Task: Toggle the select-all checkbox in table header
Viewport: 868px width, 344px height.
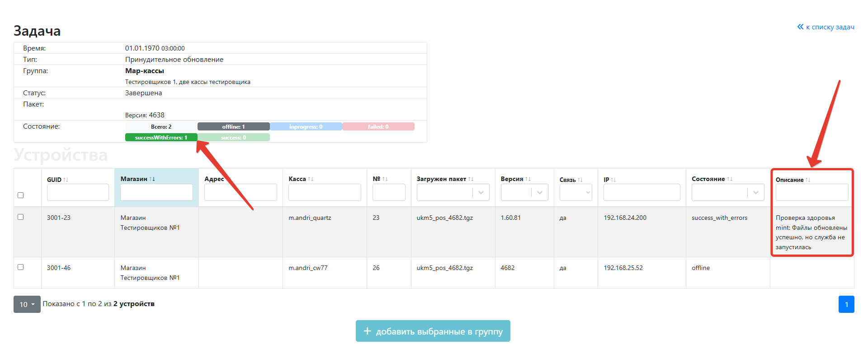Action: [x=20, y=195]
